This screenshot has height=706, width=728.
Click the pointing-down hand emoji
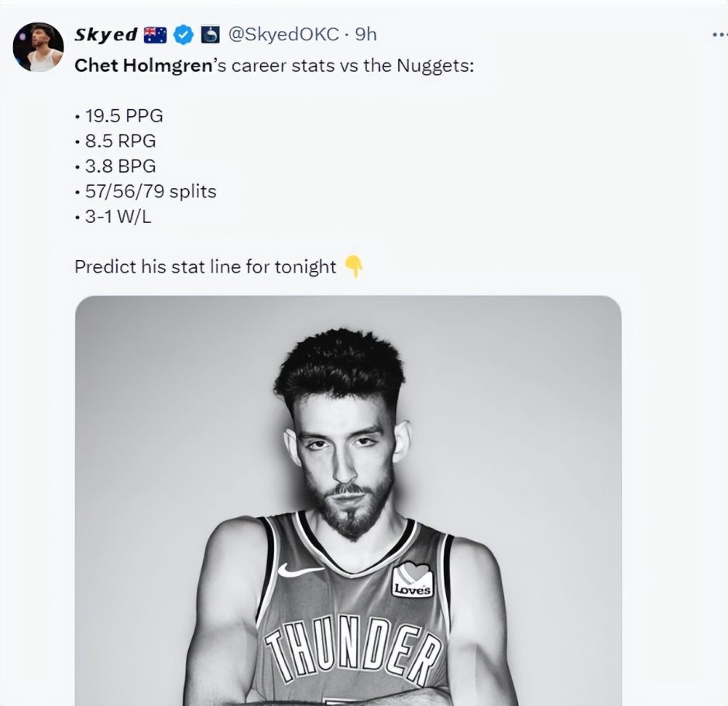pos(353,267)
